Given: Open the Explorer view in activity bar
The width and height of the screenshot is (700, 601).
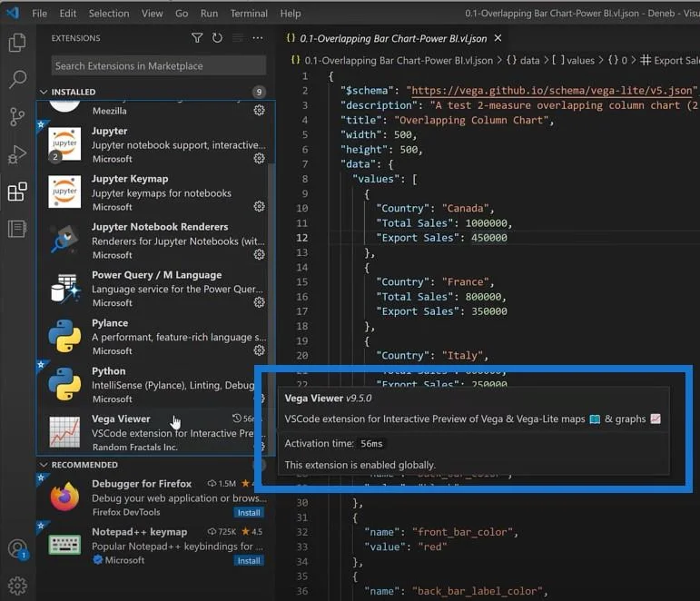Looking at the screenshot, I should [x=17, y=43].
